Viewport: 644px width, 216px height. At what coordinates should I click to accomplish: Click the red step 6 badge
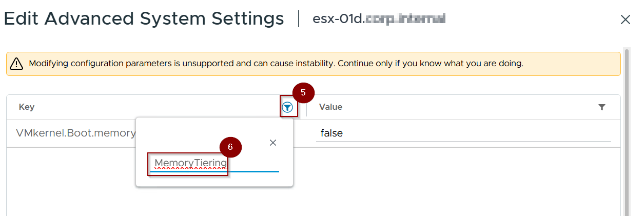click(230, 147)
